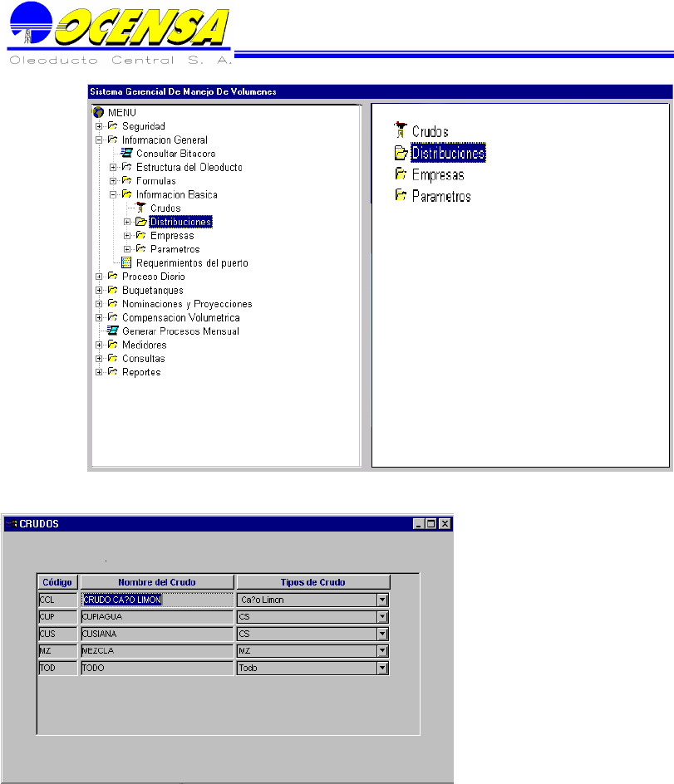The image size is (674, 784).
Task: Click the Estructura del Oleoducto folder icon
Action: pos(127,166)
